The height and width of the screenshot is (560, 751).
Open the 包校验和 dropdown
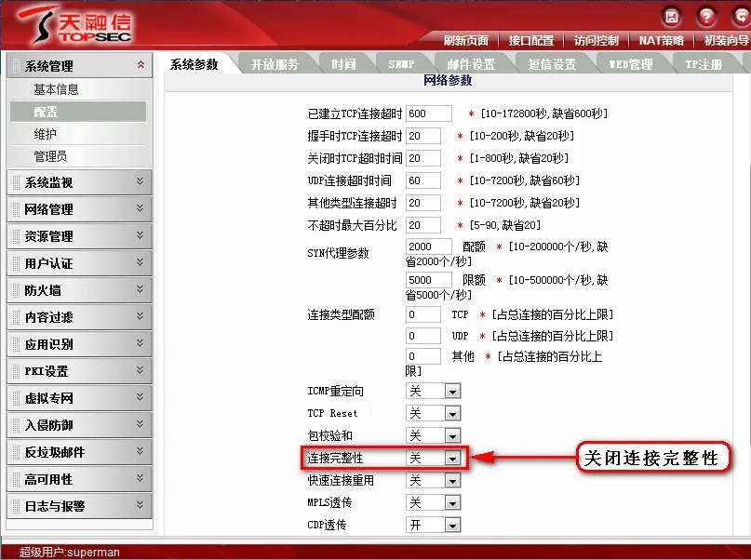[433, 435]
